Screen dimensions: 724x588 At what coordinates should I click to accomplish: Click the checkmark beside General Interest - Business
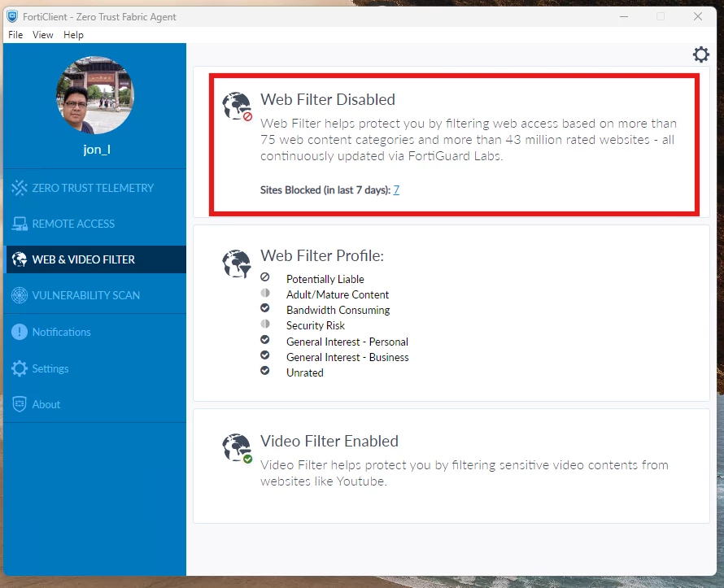[x=265, y=355]
